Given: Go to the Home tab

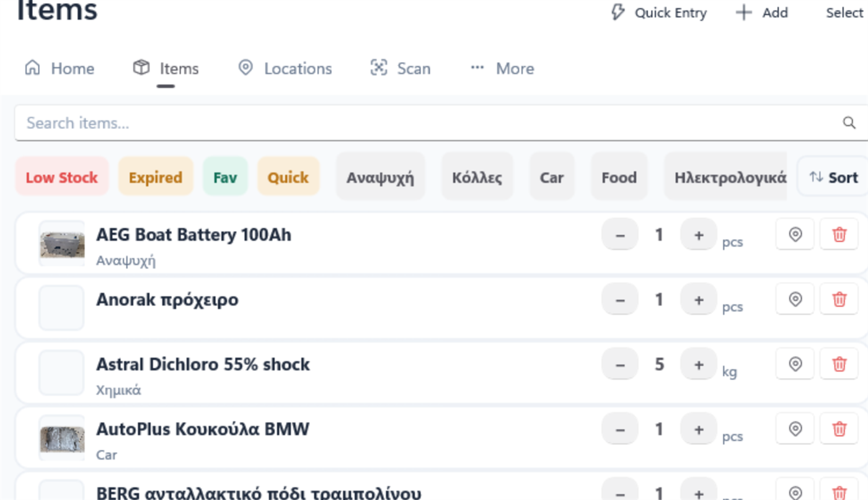Looking at the screenshot, I should [x=60, y=68].
